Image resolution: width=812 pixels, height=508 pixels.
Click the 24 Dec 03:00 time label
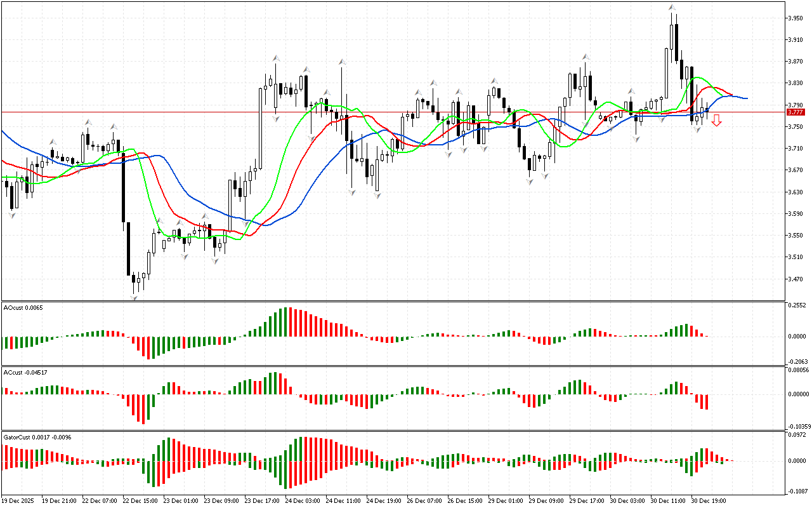pyautogui.click(x=301, y=500)
